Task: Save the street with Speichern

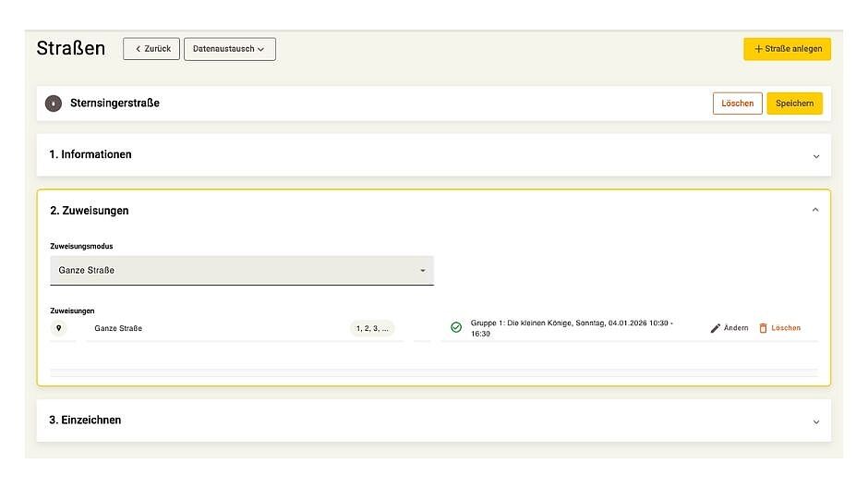Action: 794,104
